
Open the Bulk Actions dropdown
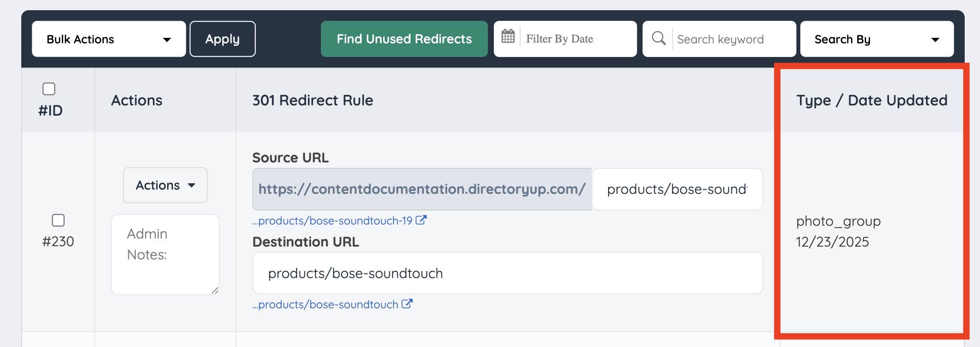109,39
